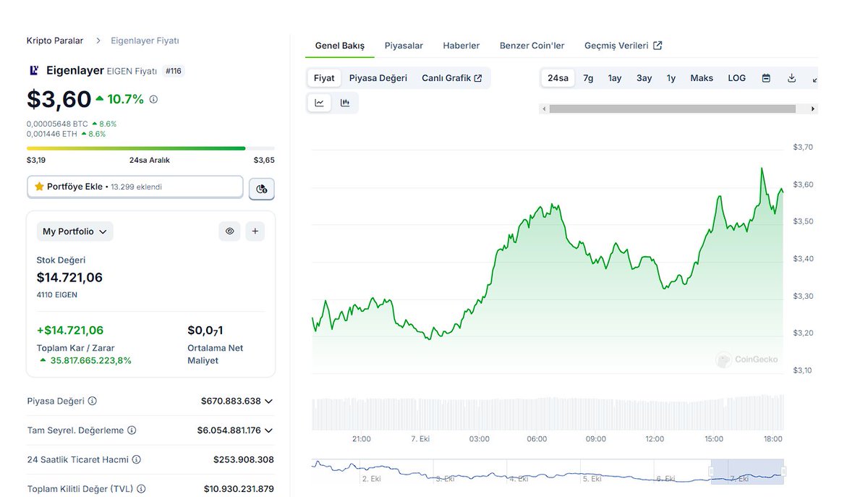
Task: Toggle LOG scale on chart
Action: point(737,78)
